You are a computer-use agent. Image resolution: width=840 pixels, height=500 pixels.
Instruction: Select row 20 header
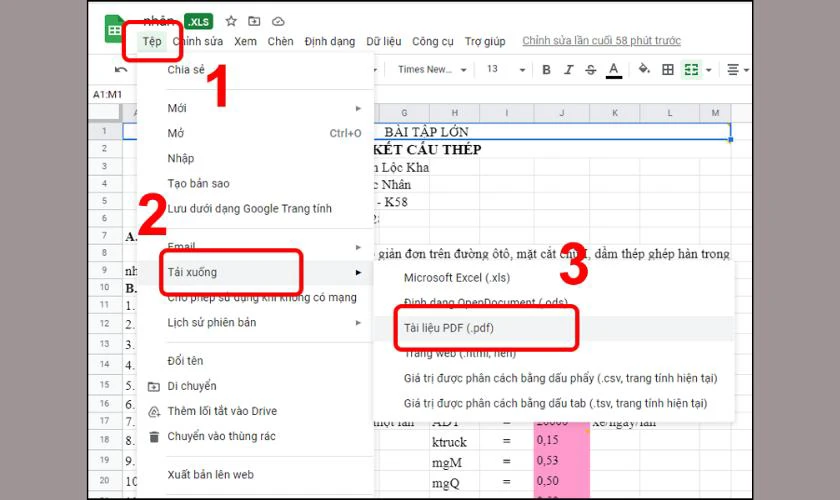tap(104, 481)
